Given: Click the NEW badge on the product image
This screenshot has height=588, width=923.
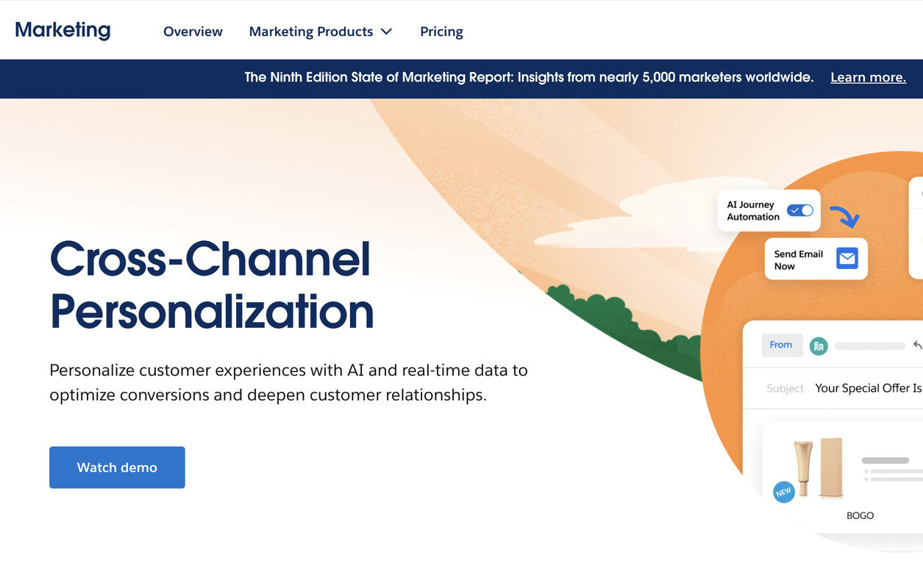Looking at the screenshot, I should [x=783, y=492].
